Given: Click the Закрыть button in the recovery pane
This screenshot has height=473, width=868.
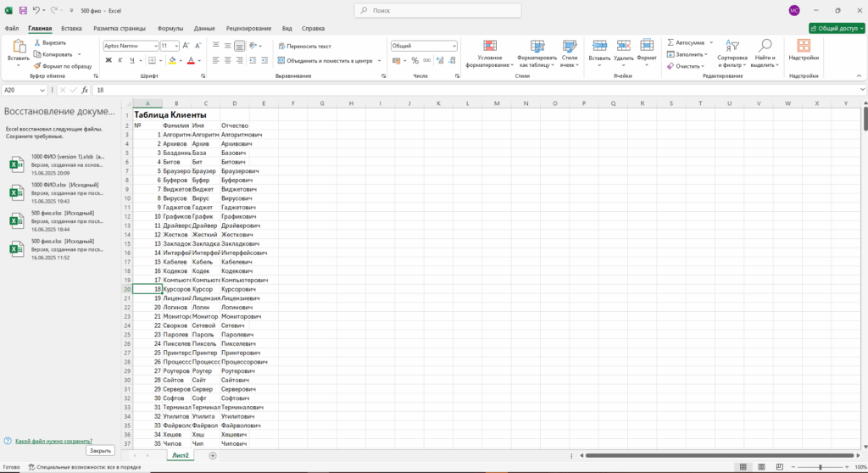Looking at the screenshot, I should tap(100, 451).
